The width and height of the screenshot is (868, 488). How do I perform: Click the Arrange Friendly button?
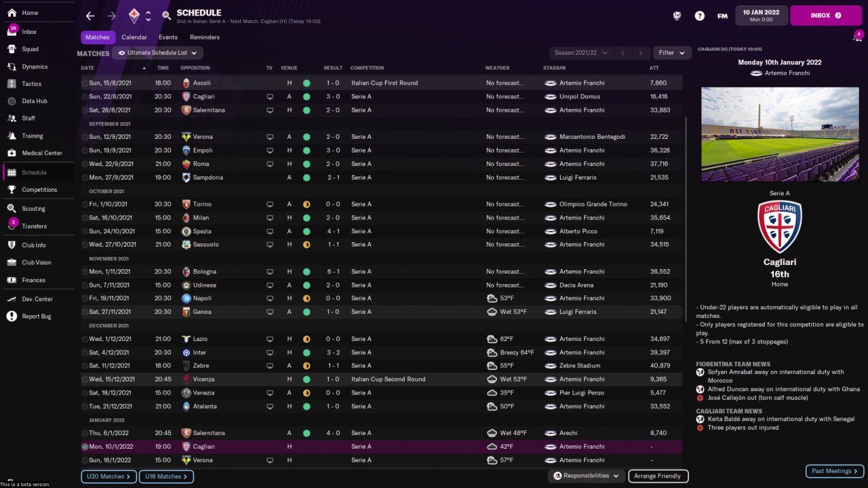pos(658,476)
